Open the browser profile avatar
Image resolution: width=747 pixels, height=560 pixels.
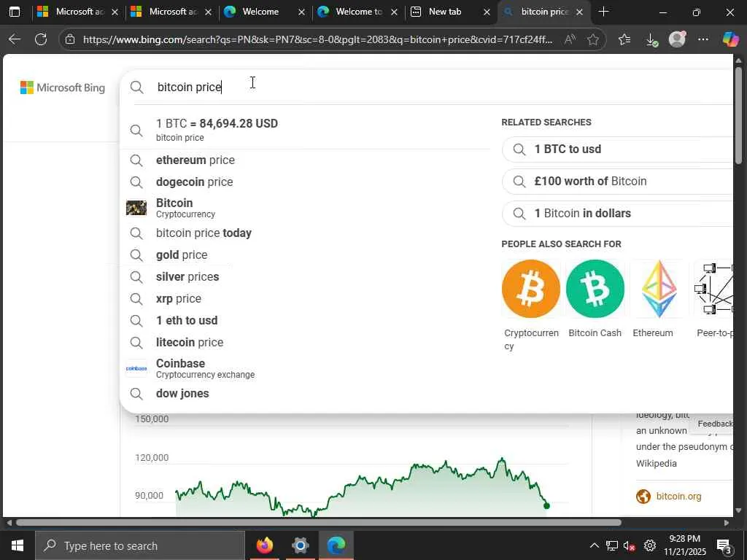click(677, 39)
